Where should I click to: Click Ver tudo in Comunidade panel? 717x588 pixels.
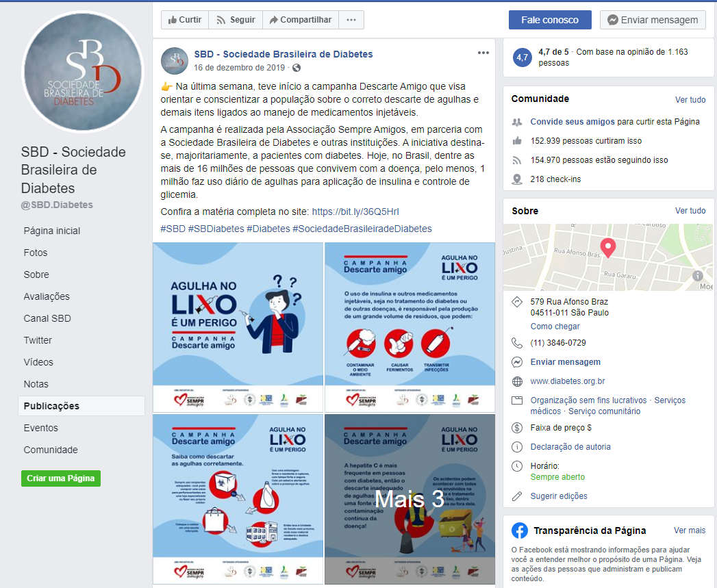690,100
